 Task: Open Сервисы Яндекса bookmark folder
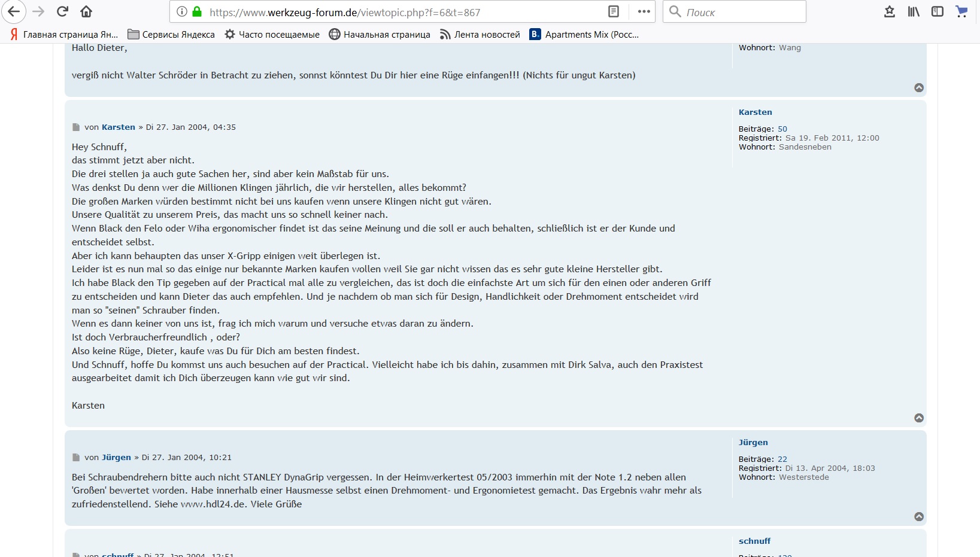[x=171, y=34]
